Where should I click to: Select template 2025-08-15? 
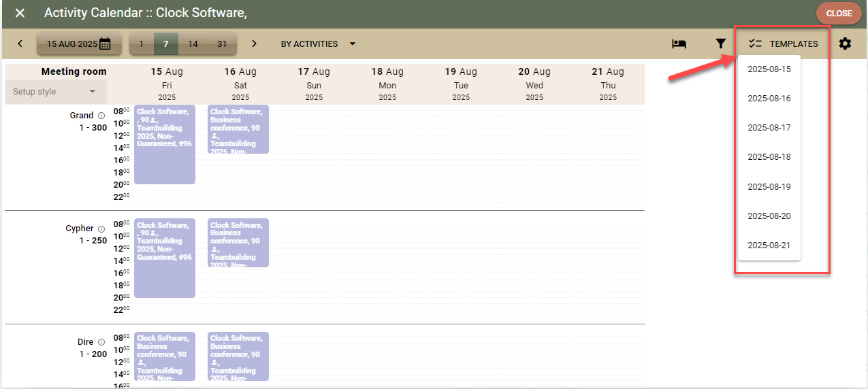pos(769,69)
